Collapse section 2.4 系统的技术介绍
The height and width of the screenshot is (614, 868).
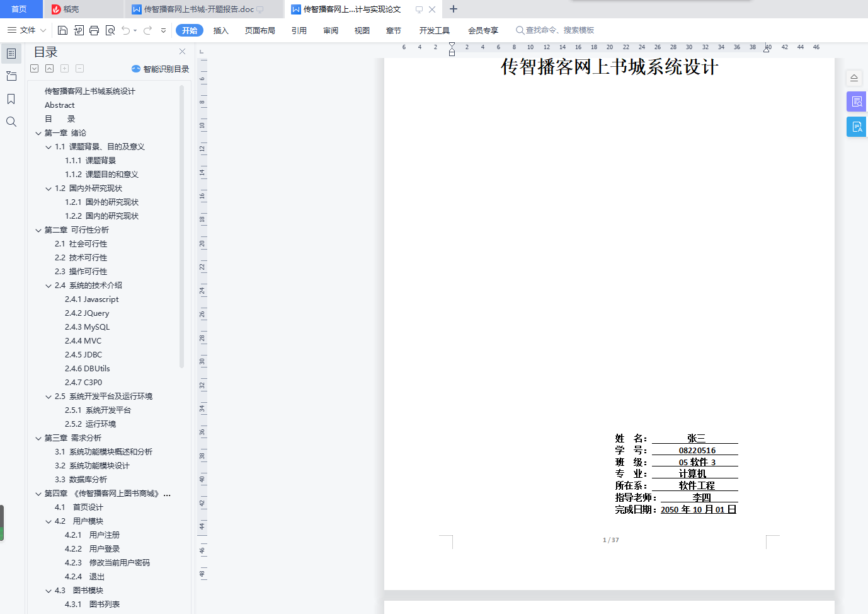[49, 286]
